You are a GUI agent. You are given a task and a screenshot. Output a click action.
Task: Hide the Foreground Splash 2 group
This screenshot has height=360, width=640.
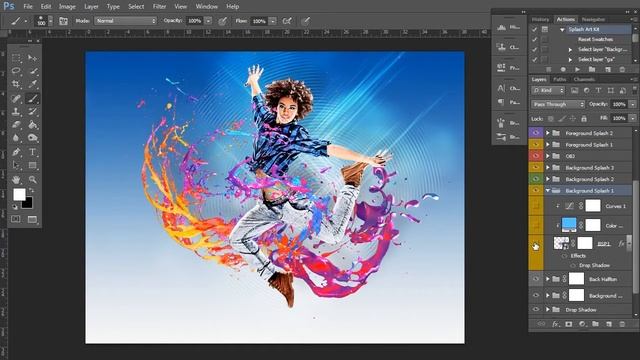coord(536,133)
